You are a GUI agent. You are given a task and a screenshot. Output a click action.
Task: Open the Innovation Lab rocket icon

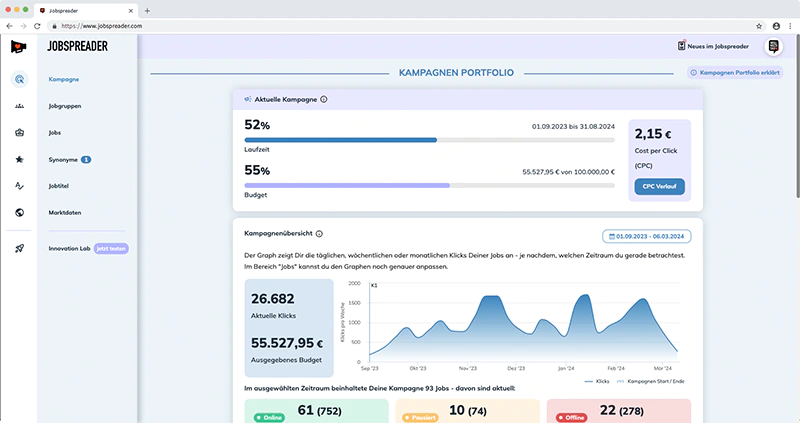click(x=19, y=248)
